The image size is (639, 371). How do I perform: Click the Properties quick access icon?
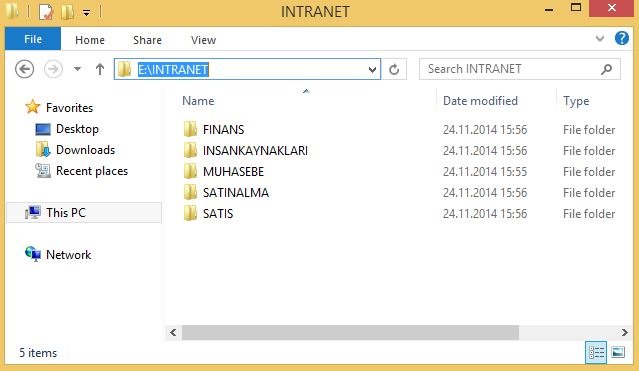(x=46, y=11)
